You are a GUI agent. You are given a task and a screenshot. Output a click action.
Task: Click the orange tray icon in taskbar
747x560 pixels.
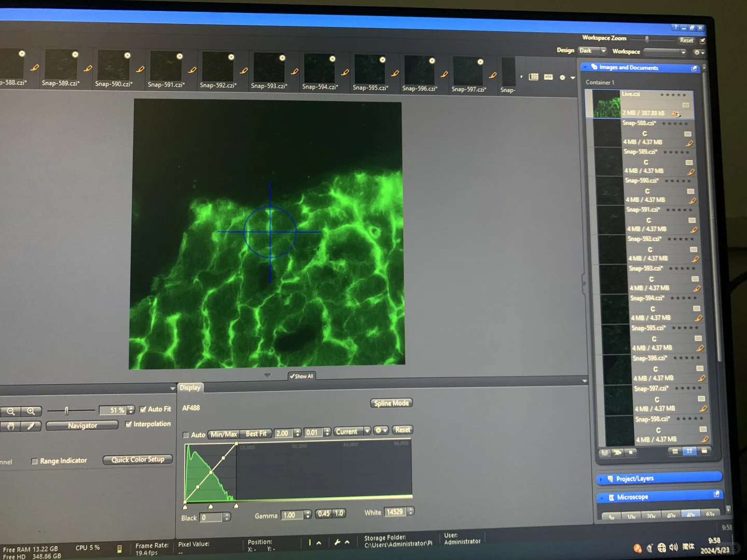coord(638,548)
